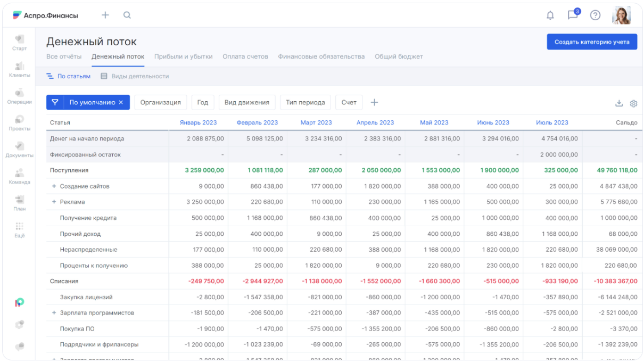
Task: Open the Тип периода filter dropdown
Action: point(305,103)
